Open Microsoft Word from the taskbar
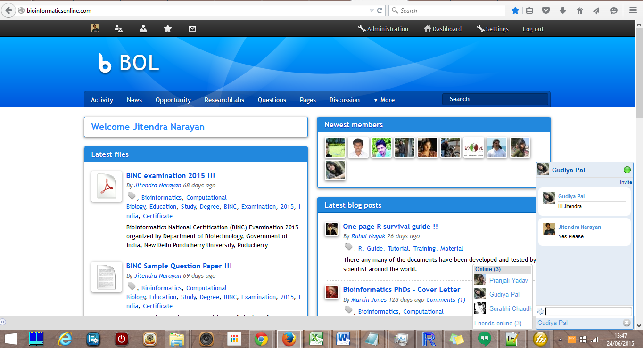 [x=344, y=339]
